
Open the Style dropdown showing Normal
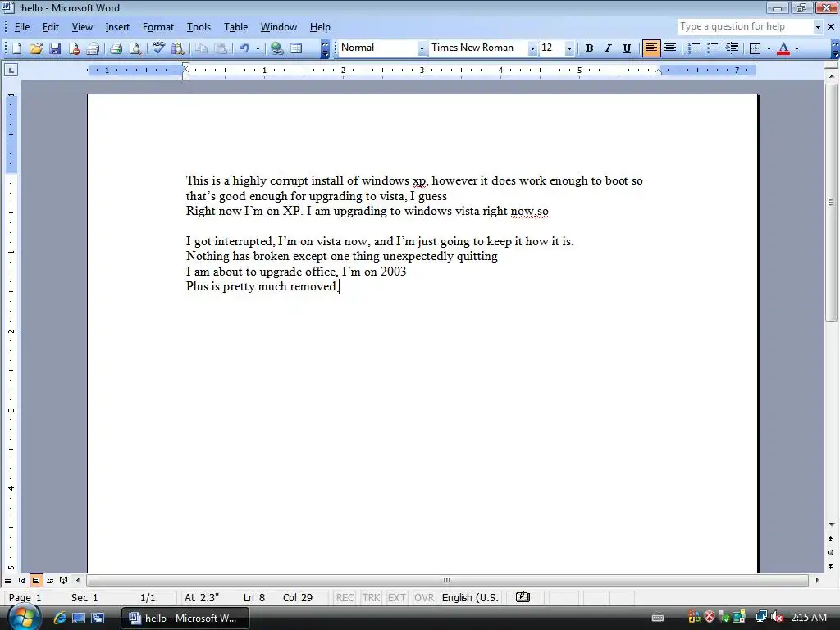click(422, 48)
